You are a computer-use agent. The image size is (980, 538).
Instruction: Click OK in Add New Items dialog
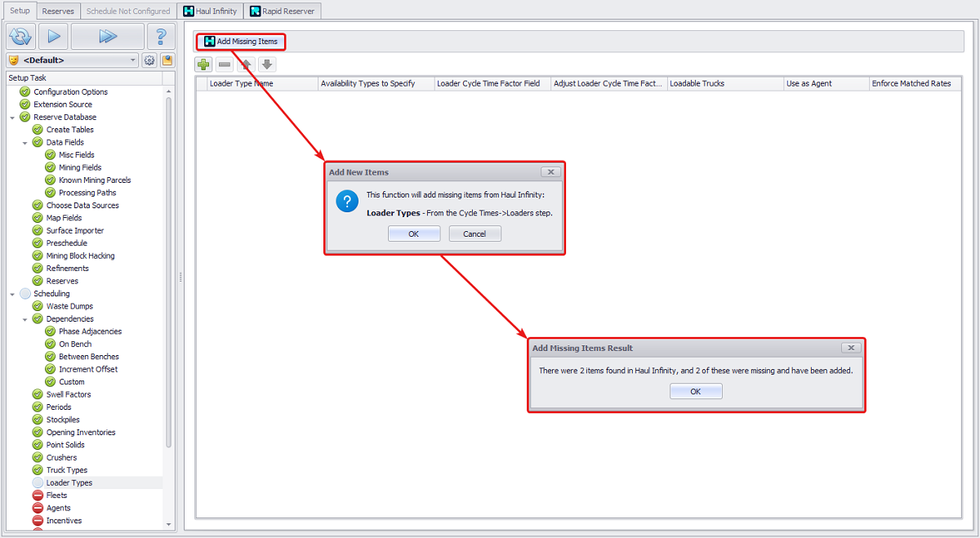click(x=414, y=233)
